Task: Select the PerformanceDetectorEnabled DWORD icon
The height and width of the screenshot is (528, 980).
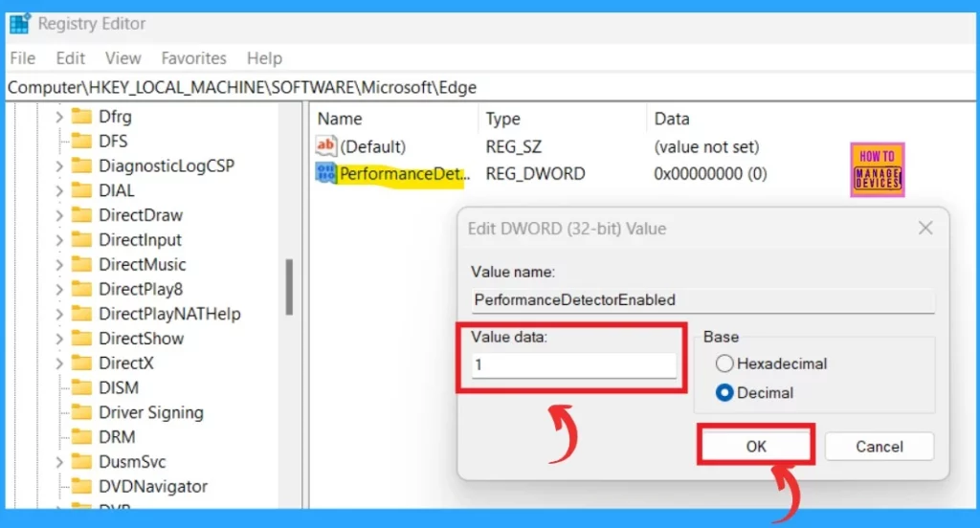Action: click(325, 173)
